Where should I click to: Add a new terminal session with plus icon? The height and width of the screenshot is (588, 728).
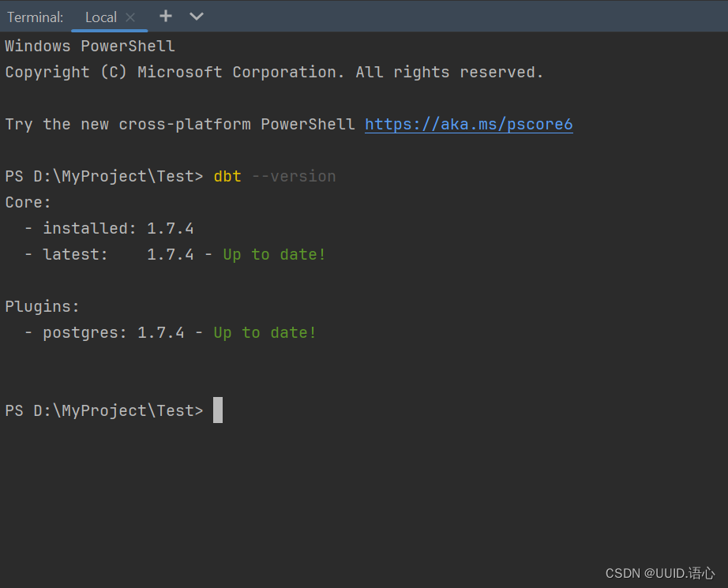(166, 17)
